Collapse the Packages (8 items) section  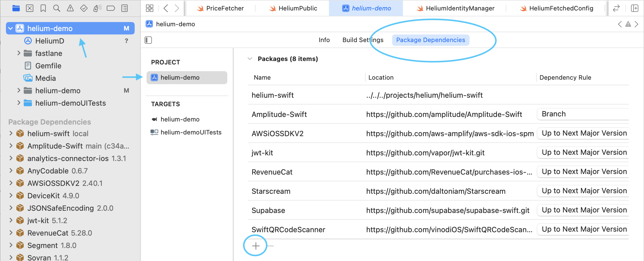[250, 59]
